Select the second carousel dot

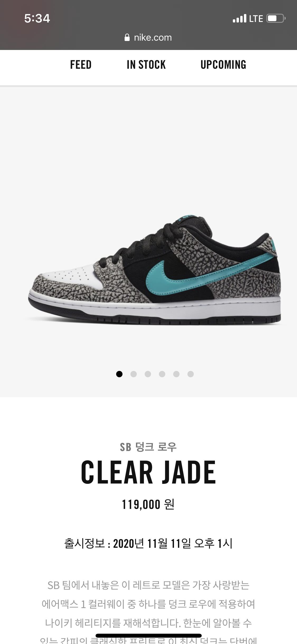(134, 374)
